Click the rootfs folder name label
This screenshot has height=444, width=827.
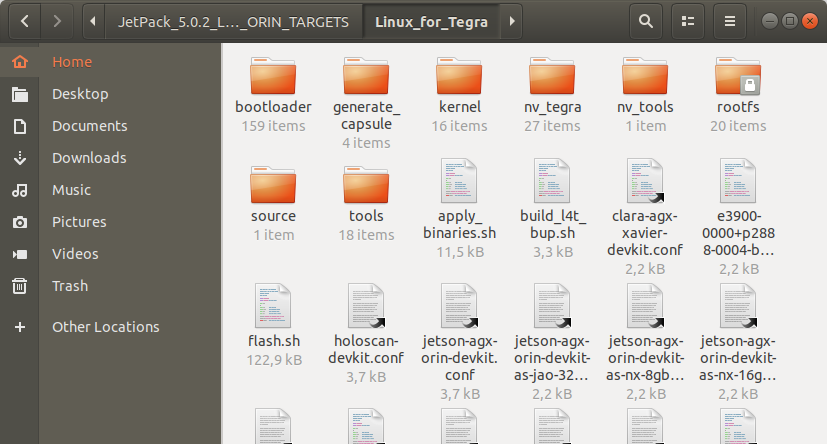point(738,107)
